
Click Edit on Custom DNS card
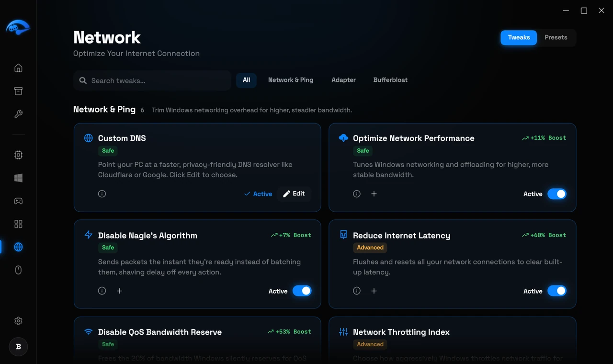[294, 193]
